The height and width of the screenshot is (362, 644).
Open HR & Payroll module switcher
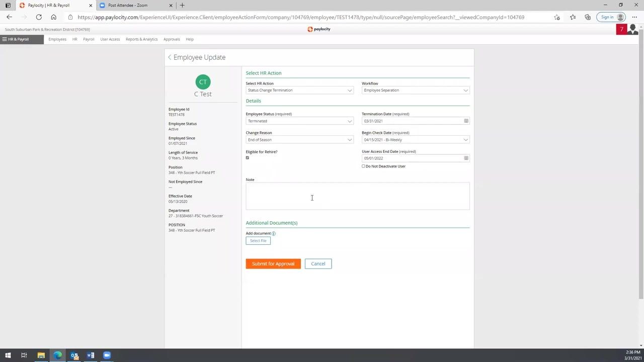point(22,39)
